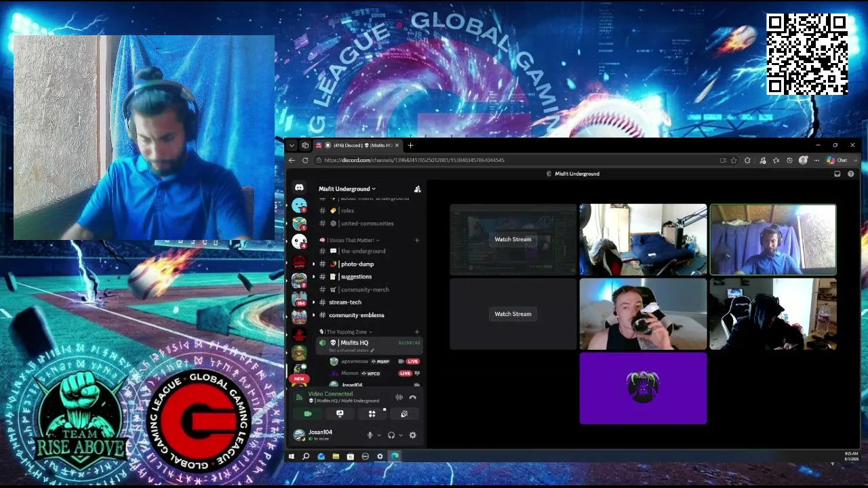This screenshot has height=488, width=868.
Task: Open the roles channel
Action: (x=370, y=211)
